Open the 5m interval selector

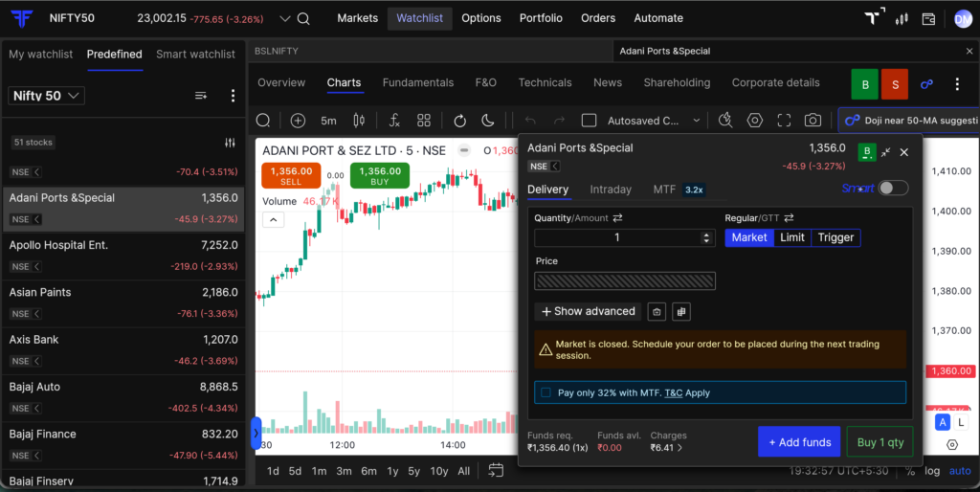pos(329,121)
